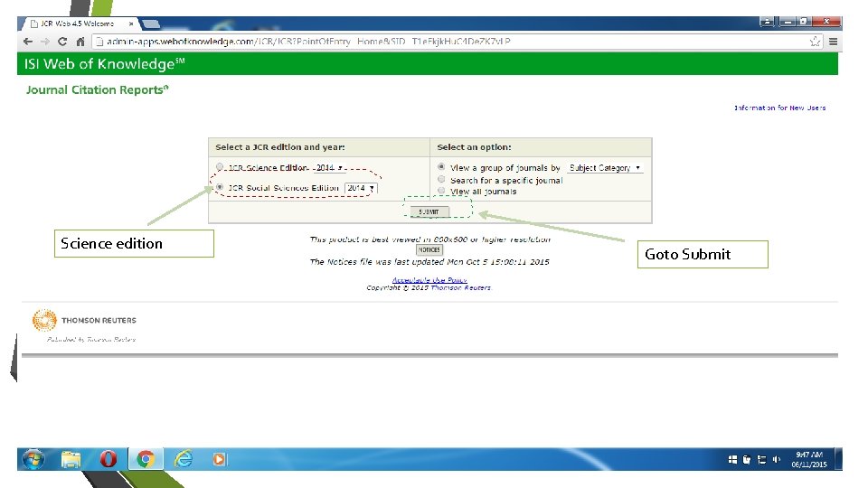Open the Windows Start button
This screenshot has height=488, width=868.
pos(33,459)
